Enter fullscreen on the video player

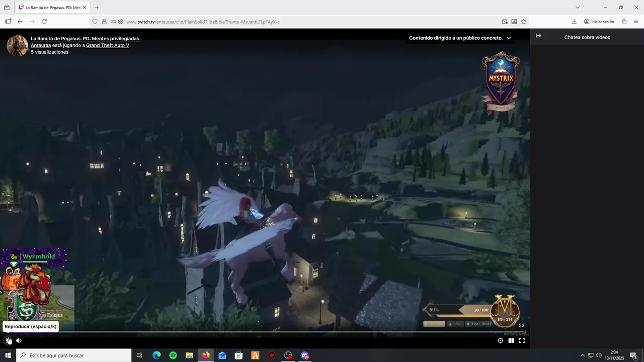point(522,340)
